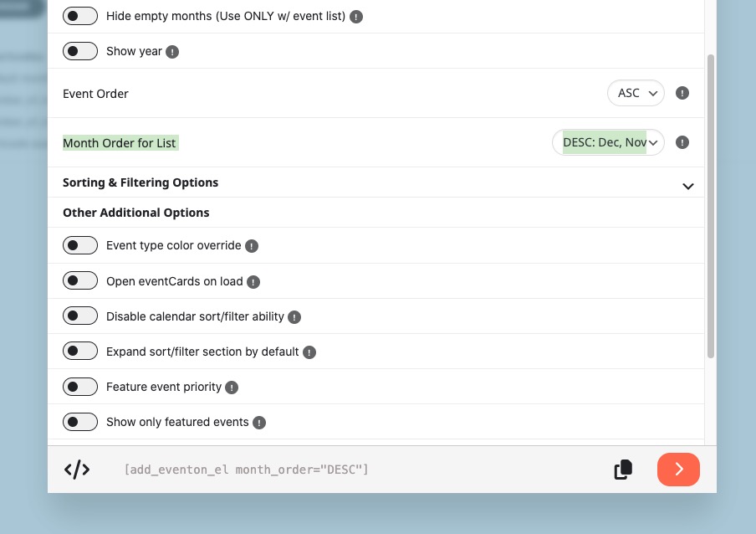Screen dimensions: 756x534
Task: Click info icon beside Hide empty months
Action: [x=356, y=17]
